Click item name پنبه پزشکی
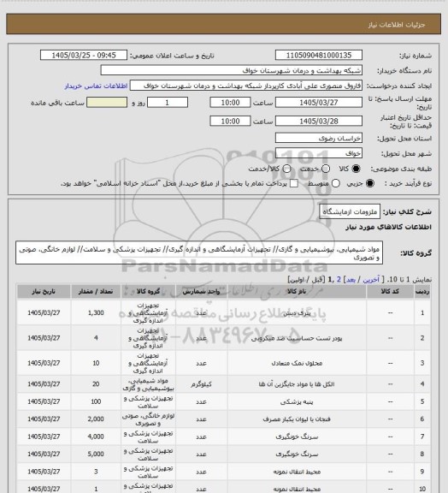Screen dimensions: 448x493 click(297, 401)
